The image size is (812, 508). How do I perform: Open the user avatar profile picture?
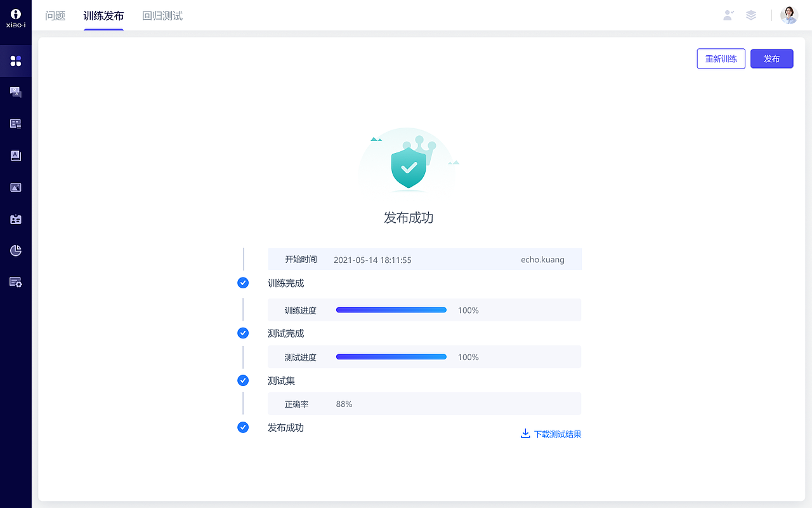click(x=789, y=15)
